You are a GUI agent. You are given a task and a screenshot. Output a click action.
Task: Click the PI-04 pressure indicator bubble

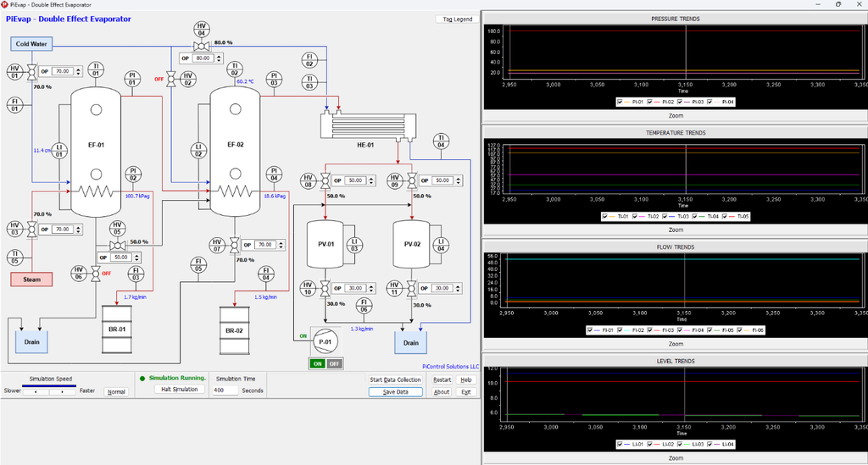tap(274, 174)
